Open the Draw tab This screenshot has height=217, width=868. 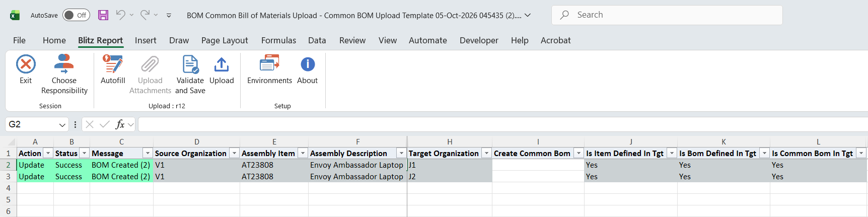pos(179,40)
